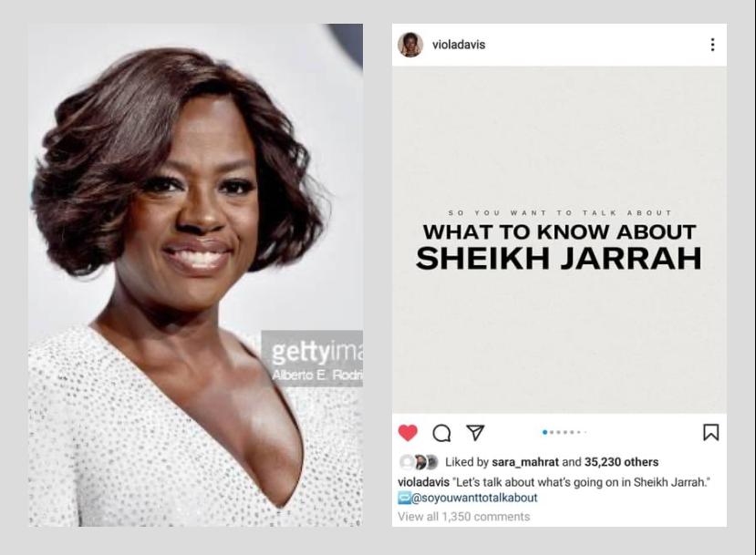Click the carousel page indicator dots
756x555 pixels.
click(x=564, y=432)
